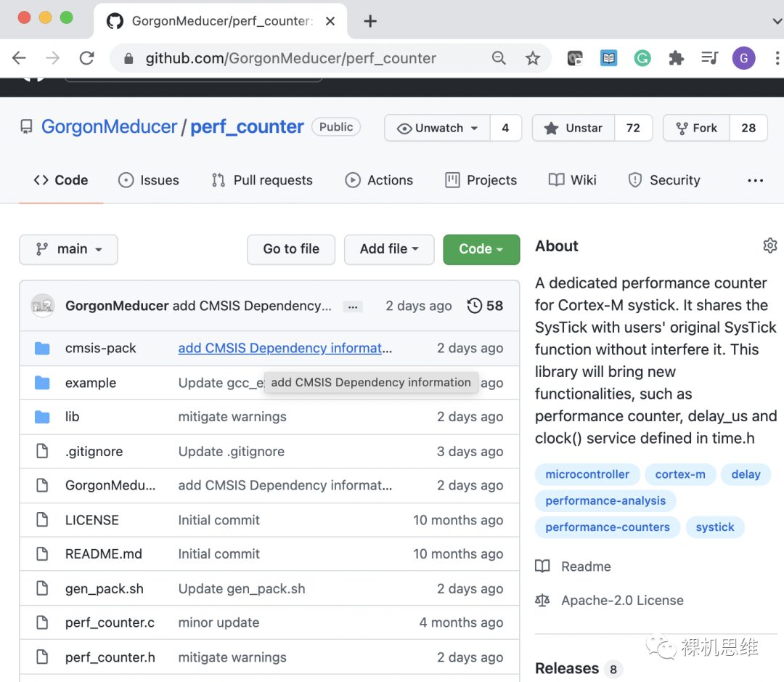The width and height of the screenshot is (784, 682).
Task: Click the Readme book icon
Action: tap(542, 566)
